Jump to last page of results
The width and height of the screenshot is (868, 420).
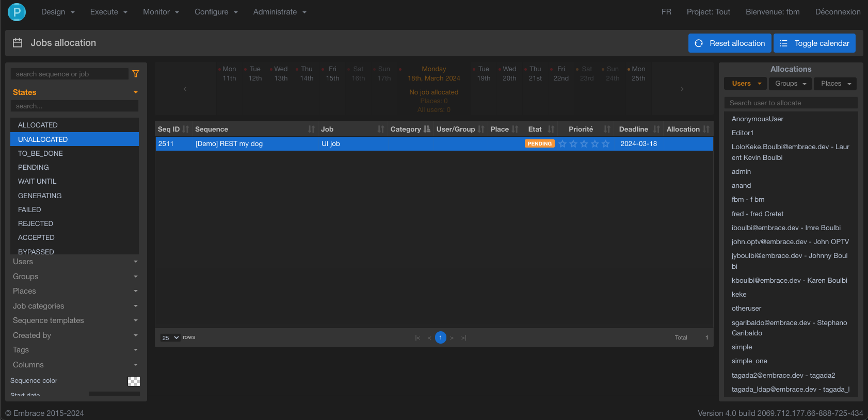coord(463,338)
